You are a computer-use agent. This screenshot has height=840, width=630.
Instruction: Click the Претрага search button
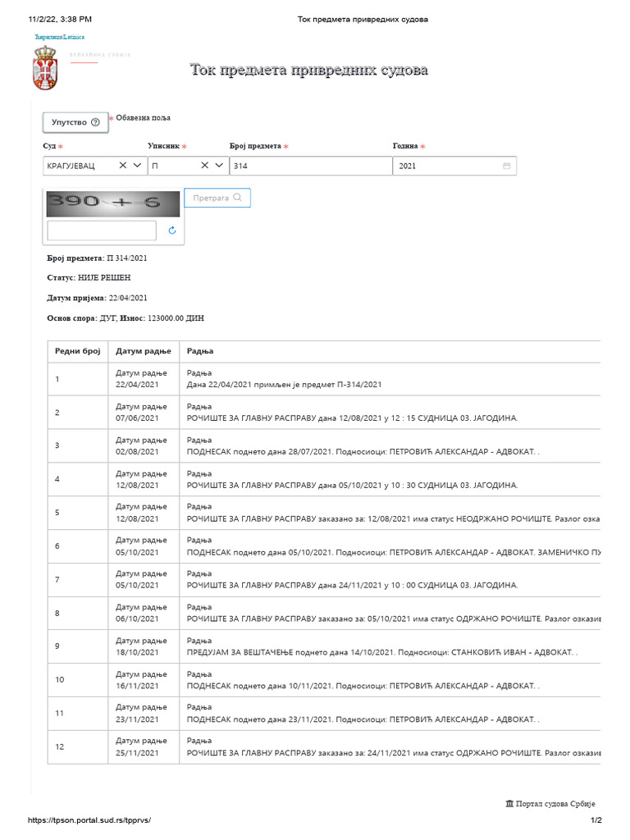217,198
